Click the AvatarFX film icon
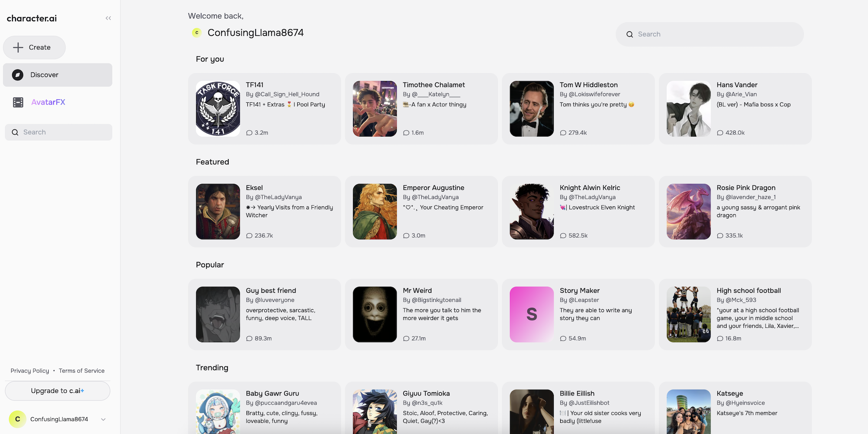The width and height of the screenshot is (868, 434). tap(18, 102)
